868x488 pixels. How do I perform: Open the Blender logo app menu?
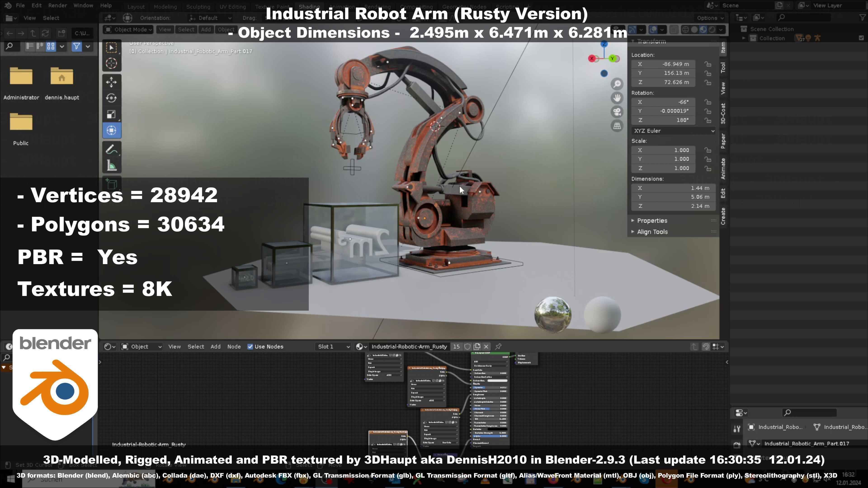coord(8,5)
